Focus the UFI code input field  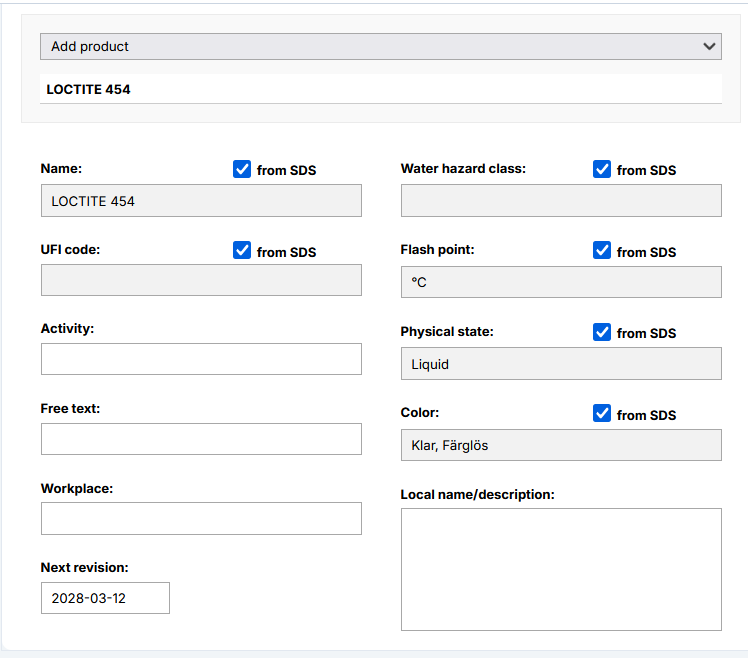[x=201, y=280]
